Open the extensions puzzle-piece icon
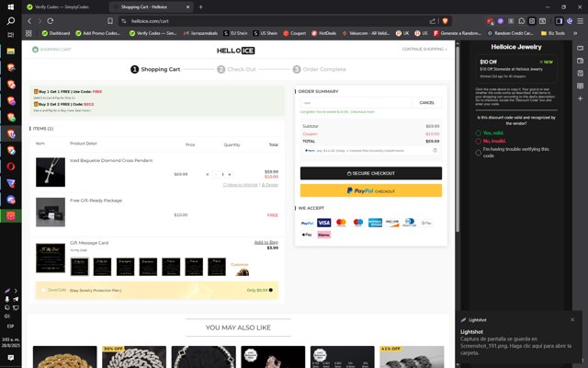 click(x=521, y=21)
